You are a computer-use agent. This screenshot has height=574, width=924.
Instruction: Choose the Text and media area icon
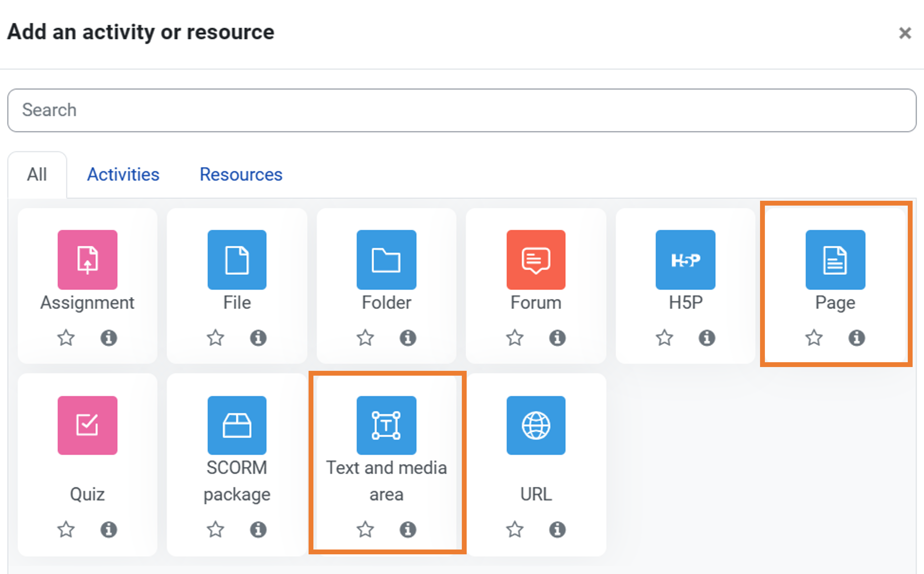[386, 425]
